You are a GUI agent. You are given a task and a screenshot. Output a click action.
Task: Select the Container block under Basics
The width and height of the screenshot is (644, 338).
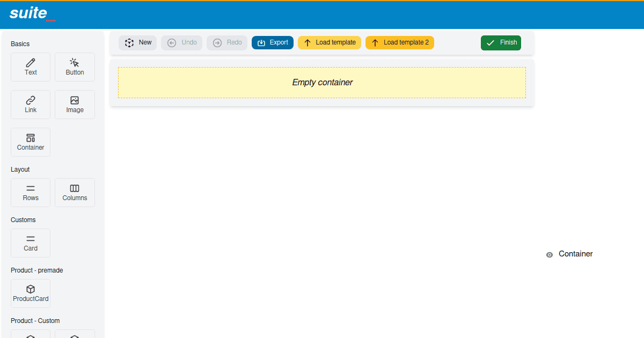30,142
